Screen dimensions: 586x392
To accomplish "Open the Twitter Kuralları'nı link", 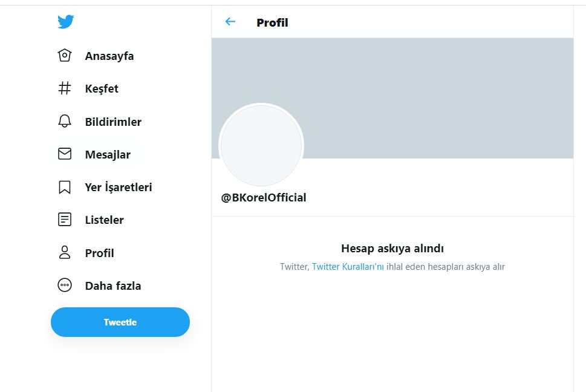I will [x=348, y=267].
